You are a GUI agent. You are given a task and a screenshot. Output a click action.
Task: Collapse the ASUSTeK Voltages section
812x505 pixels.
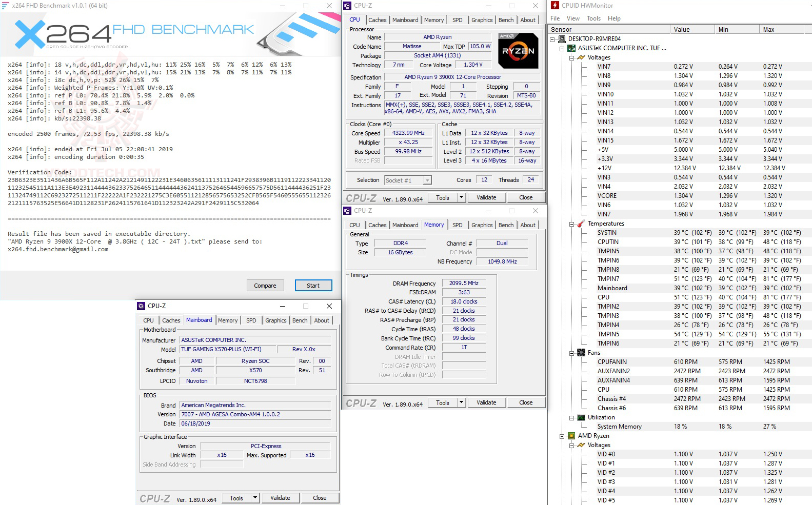point(572,57)
